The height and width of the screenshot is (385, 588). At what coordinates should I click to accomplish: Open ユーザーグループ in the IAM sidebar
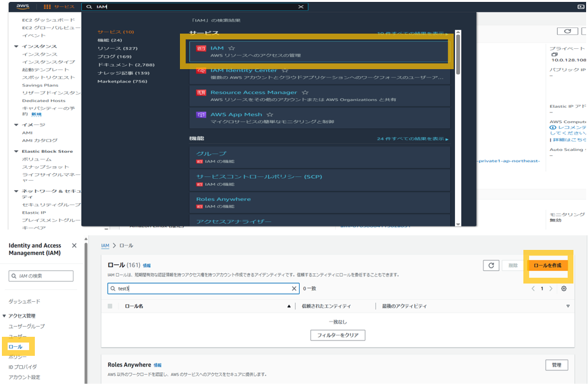tap(27, 326)
